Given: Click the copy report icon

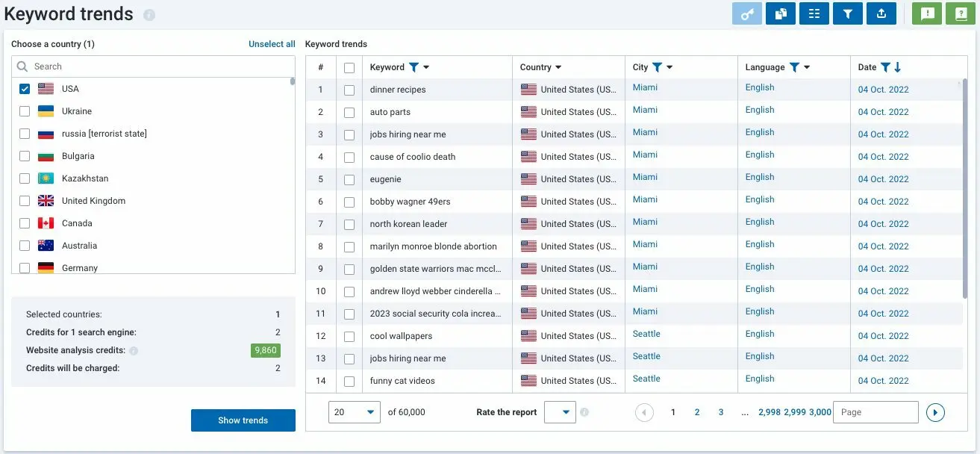Looking at the screenshot, I should (x=780, y=13).
